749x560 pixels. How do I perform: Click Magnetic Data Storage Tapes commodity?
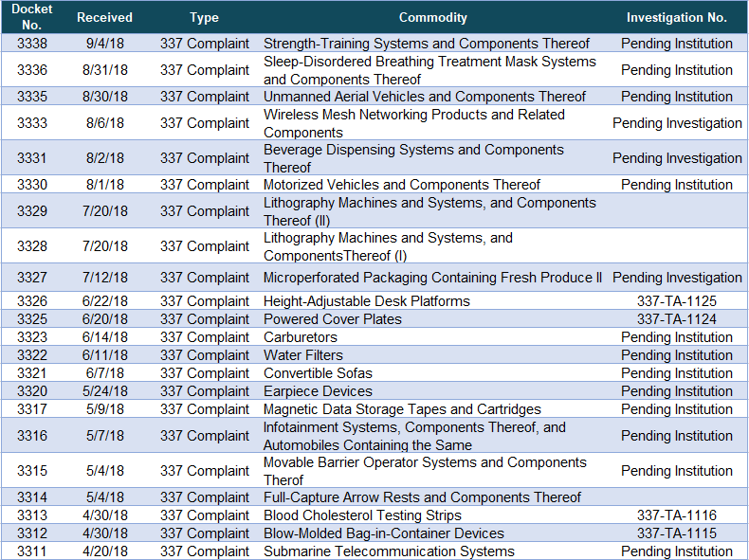(x=402, y=409)
